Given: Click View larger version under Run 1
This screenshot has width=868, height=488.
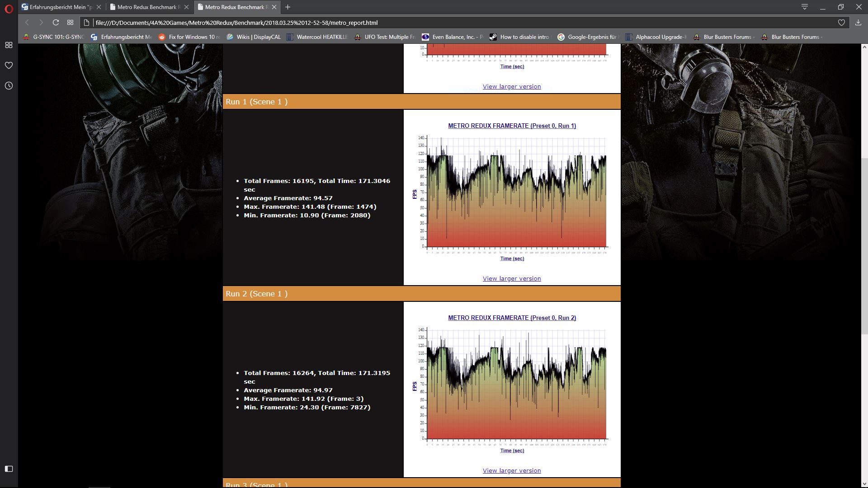Looking at the screenshot, I should 511,279.
